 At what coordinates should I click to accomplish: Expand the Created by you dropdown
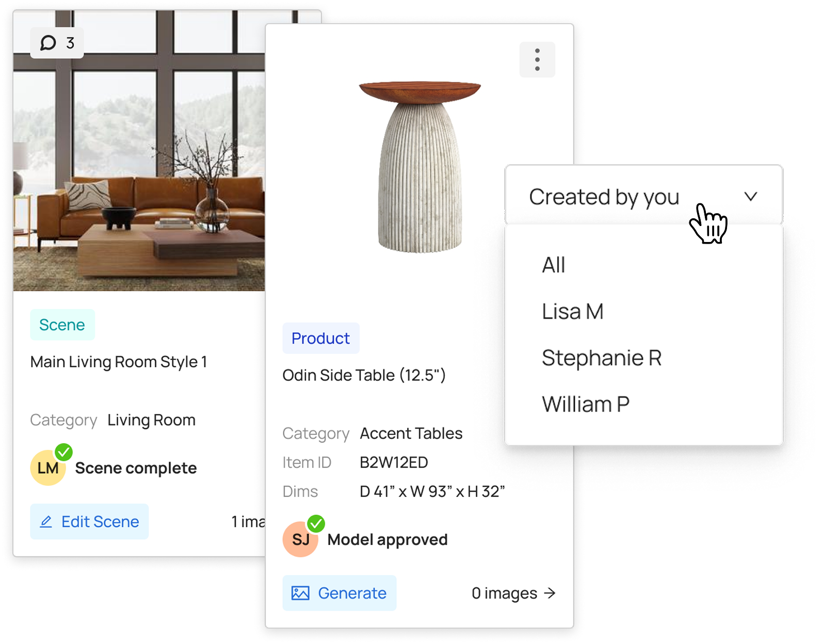pos(643,196)
